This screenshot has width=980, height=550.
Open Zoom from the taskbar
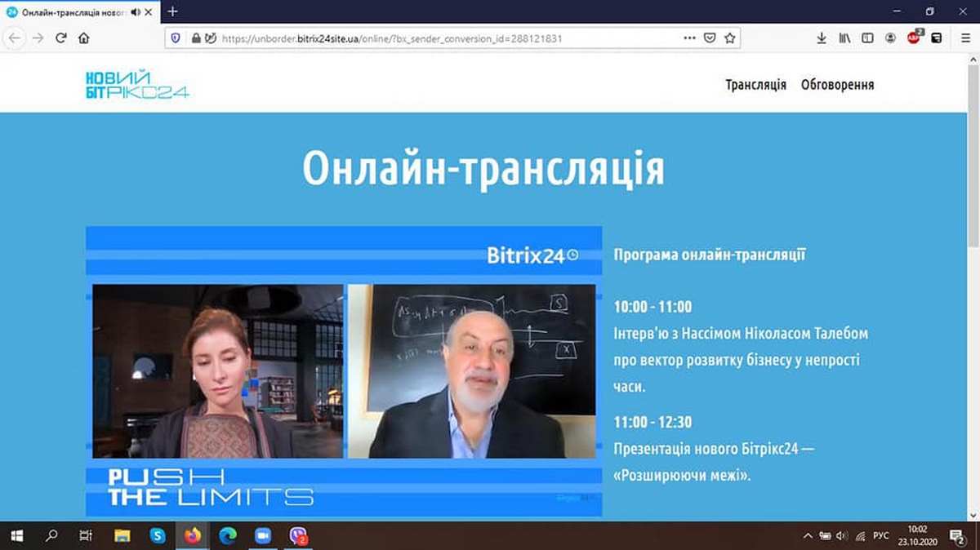262,536
